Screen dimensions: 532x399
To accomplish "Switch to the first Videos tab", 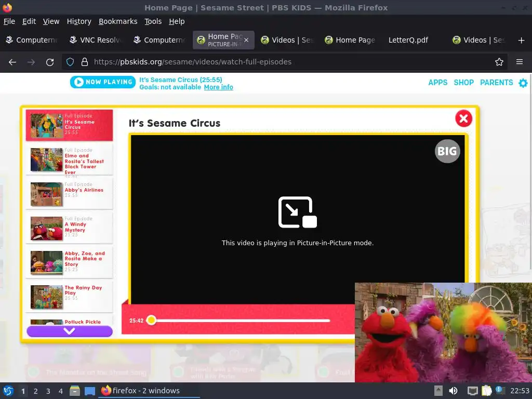I will click(x=287, y=40).
